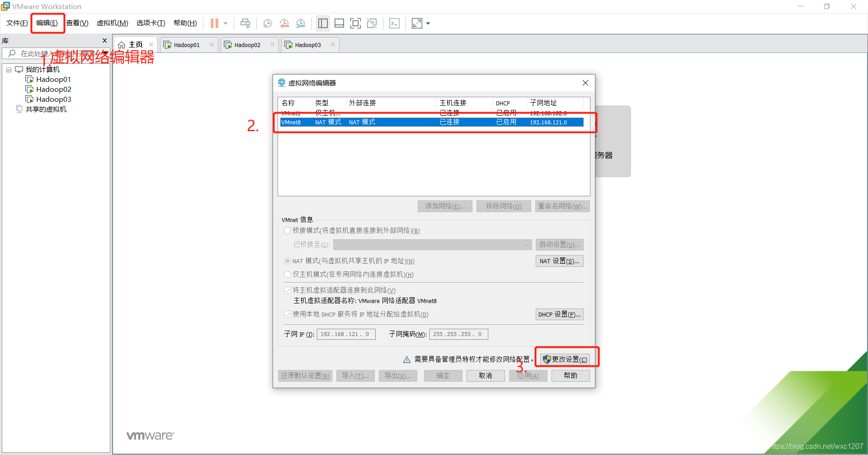The width and height of the screenshot is (868, 455).
Task: Close the library panel with its X
Action: pyautogui.click(x=104, y=41)
